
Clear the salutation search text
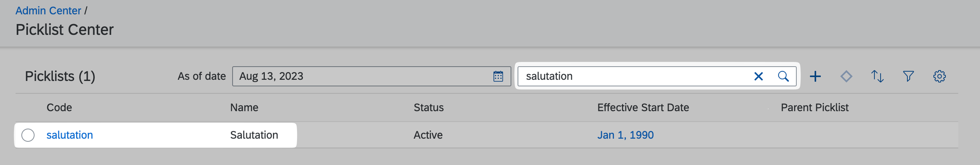[x=758, y=76]
